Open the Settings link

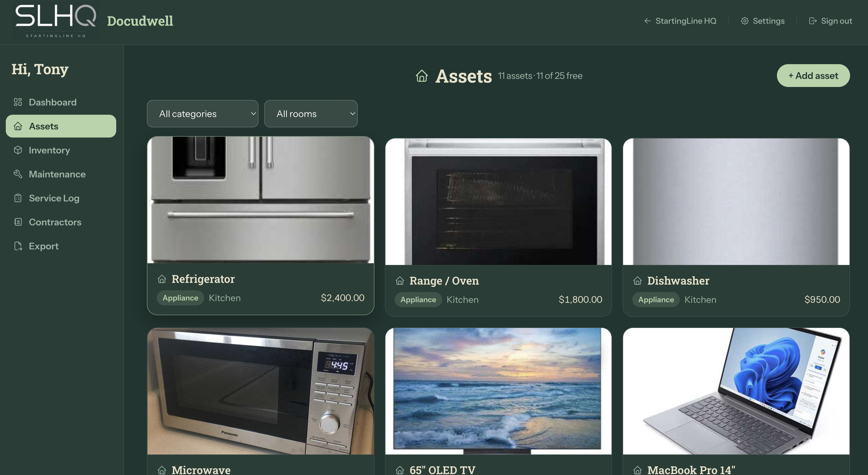(x=763, y=21)
